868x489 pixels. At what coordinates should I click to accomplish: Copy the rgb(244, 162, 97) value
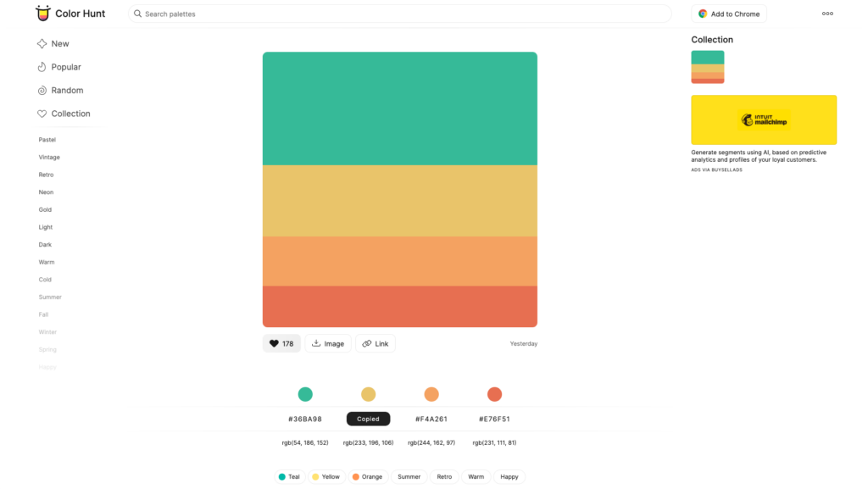pos(431,442)
